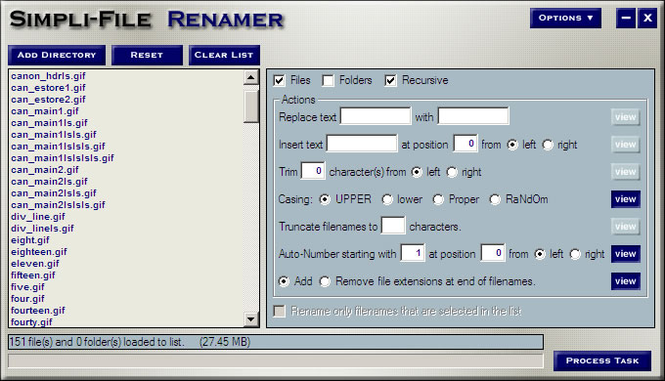Select Remove file extensions radio

(x=325, y=281)
